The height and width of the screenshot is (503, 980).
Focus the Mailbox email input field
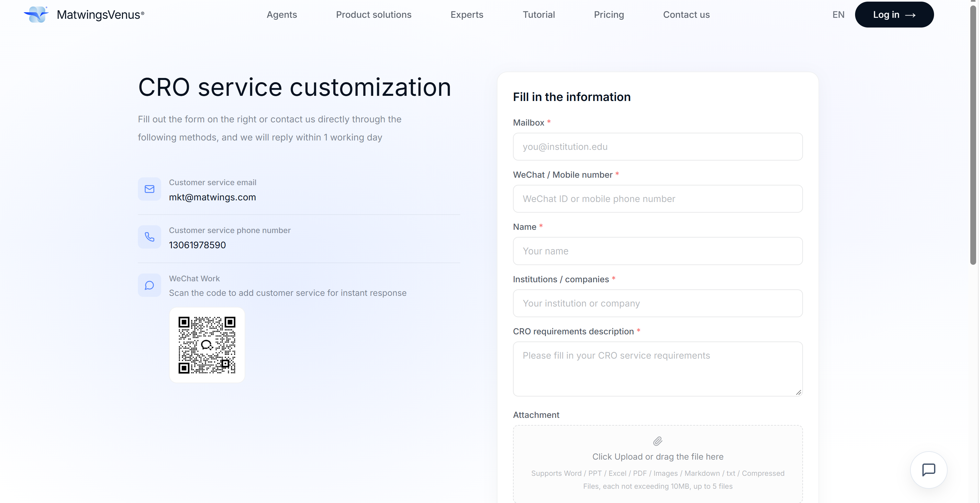658,147
